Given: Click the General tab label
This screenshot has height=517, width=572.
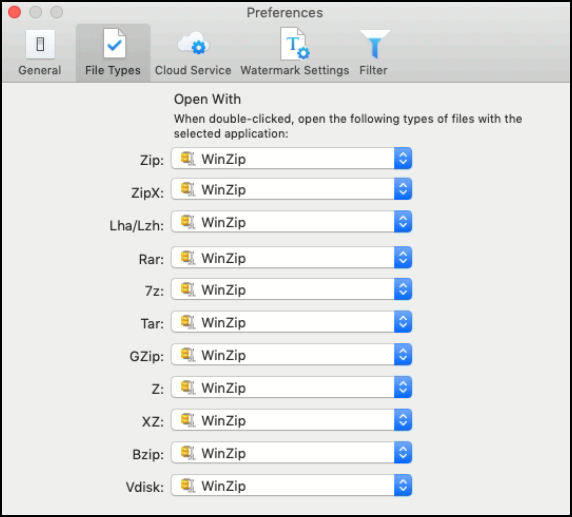Looking at the screenshot, I should coord(40,70).
